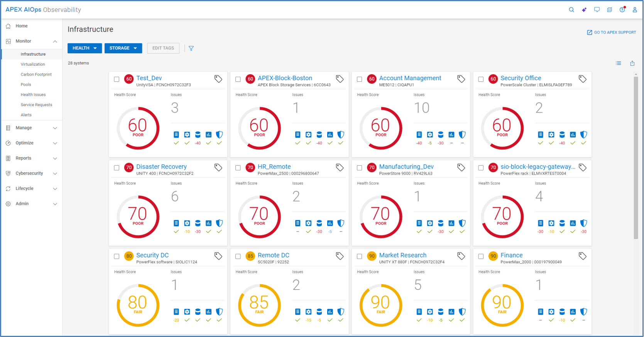Click Test_Dev health score 60 gauge
The image size is (644, 337).
click(138, 128)
